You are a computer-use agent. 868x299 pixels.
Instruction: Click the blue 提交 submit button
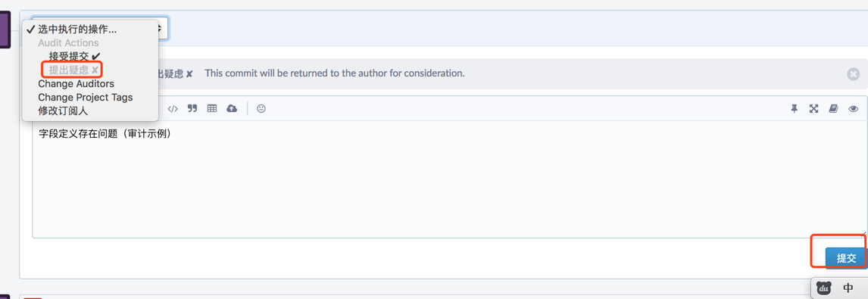(x=846, y=258)
